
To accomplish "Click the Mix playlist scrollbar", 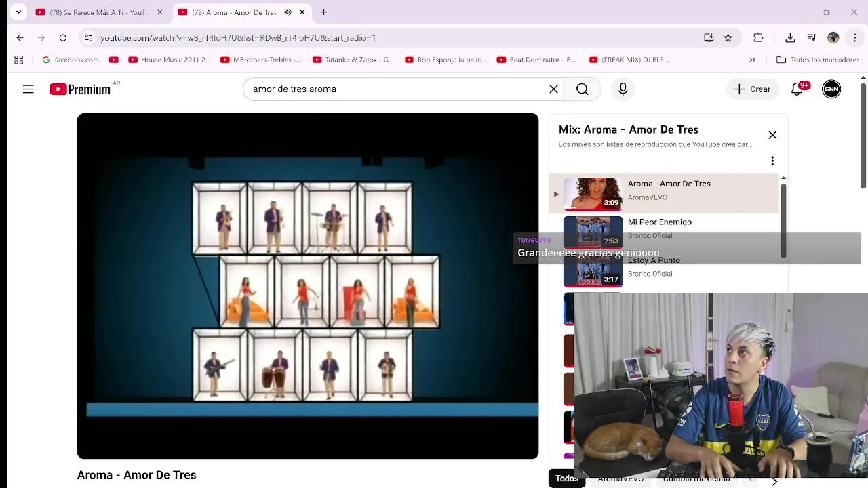I will 783,220.
